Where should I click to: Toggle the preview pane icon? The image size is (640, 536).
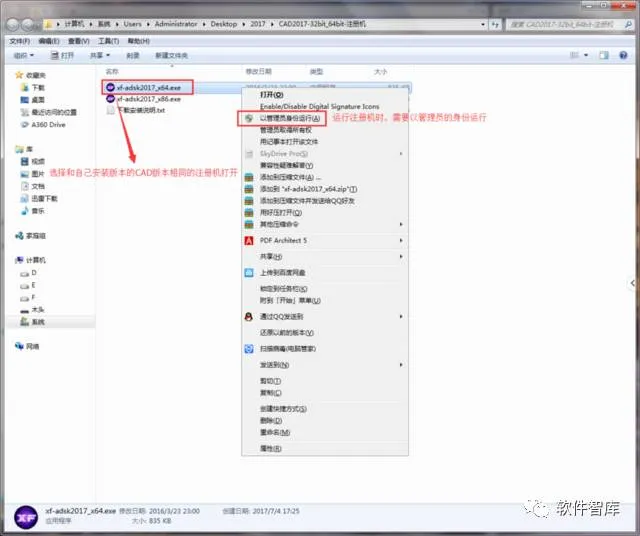pos(604,55)
